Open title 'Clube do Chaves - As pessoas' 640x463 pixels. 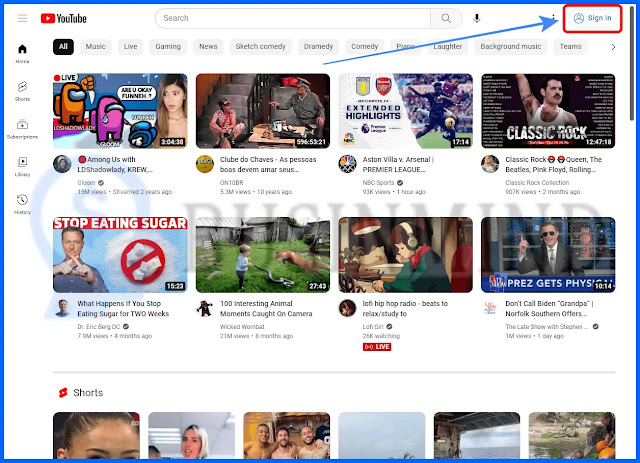tap(268, 165)
